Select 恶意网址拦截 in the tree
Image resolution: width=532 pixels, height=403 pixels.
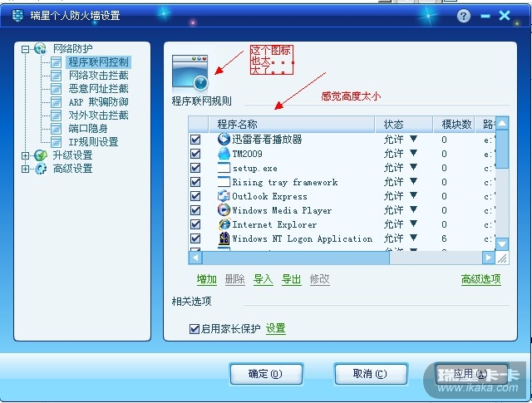point(98,89)
